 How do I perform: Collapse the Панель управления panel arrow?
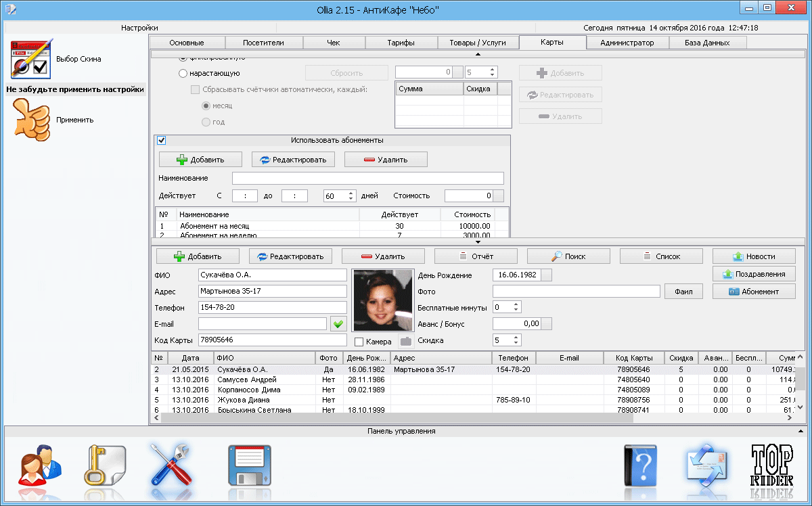[800, 431]
